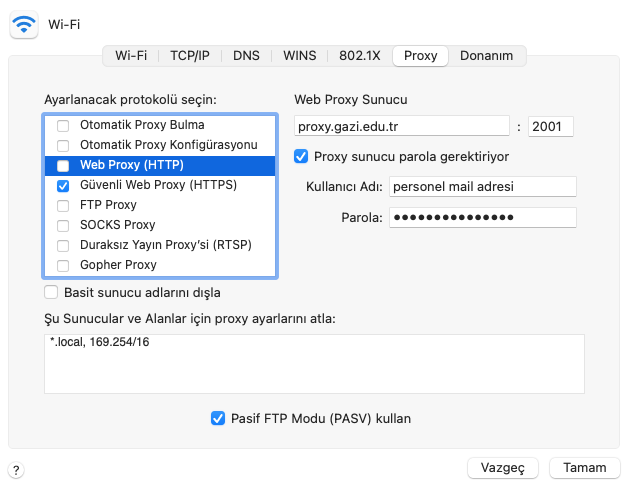Click the Wi-Fi network icon
This screenshot has height=487, width=639.
(24, 24)
